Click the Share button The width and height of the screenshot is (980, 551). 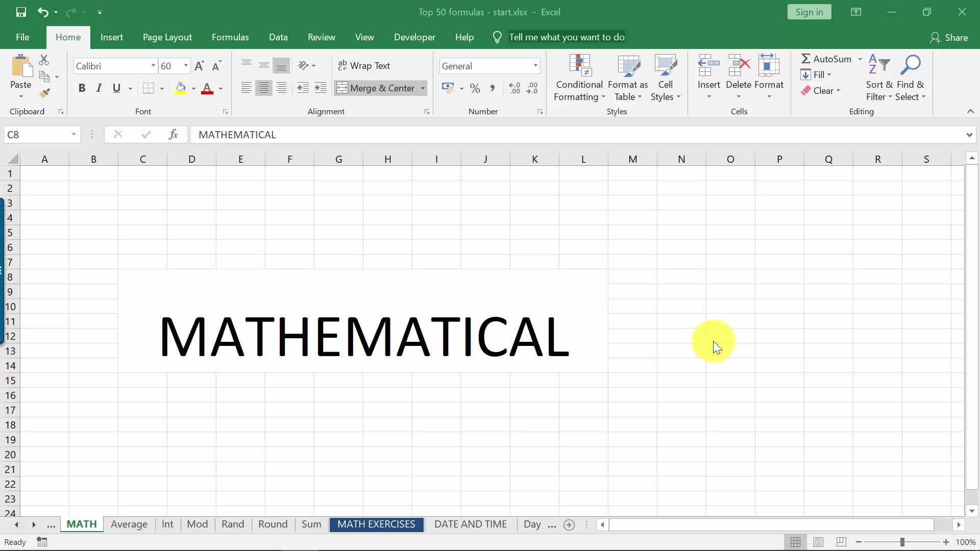949,37
